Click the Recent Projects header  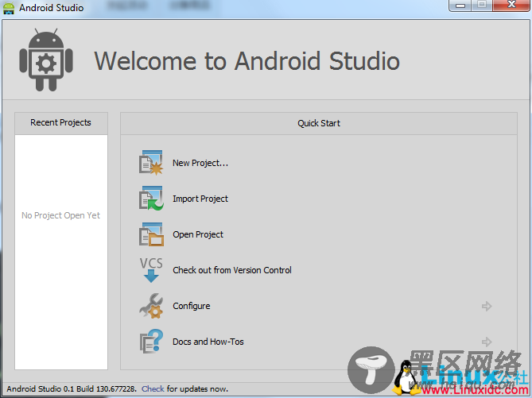(61, 123)
